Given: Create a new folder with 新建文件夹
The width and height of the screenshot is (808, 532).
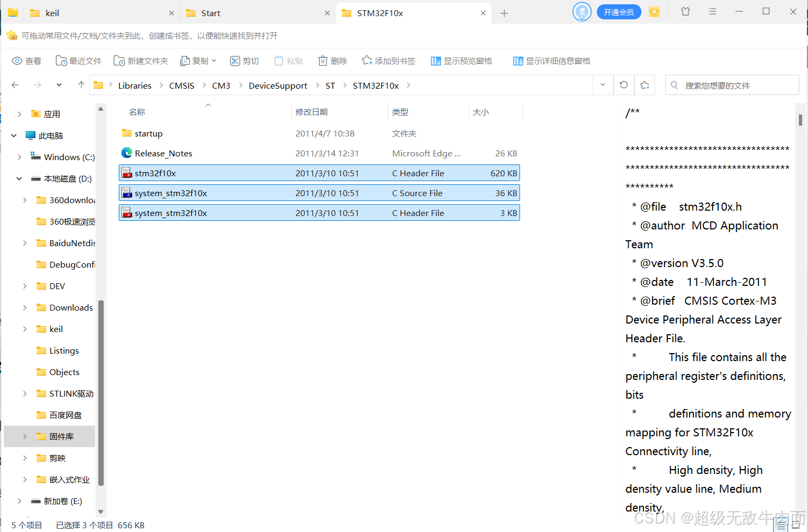Looking at the screenshot, I should 141,61.
